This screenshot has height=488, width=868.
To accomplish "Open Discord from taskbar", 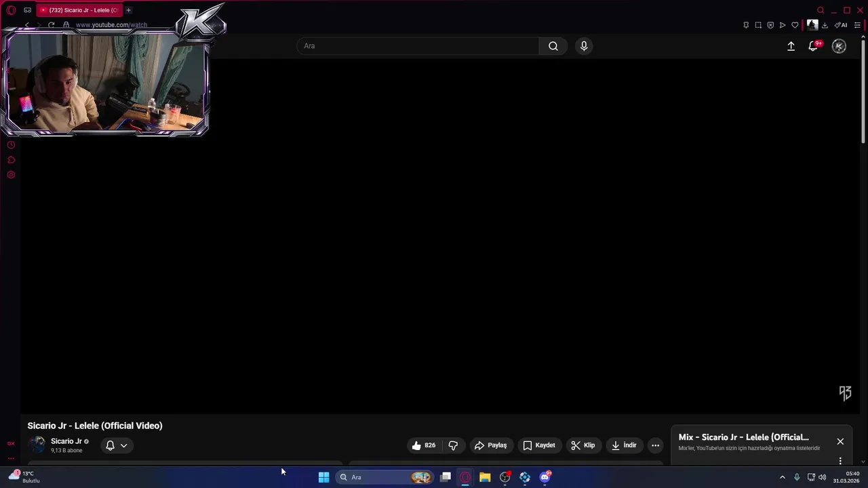I will tap(545, 477).
